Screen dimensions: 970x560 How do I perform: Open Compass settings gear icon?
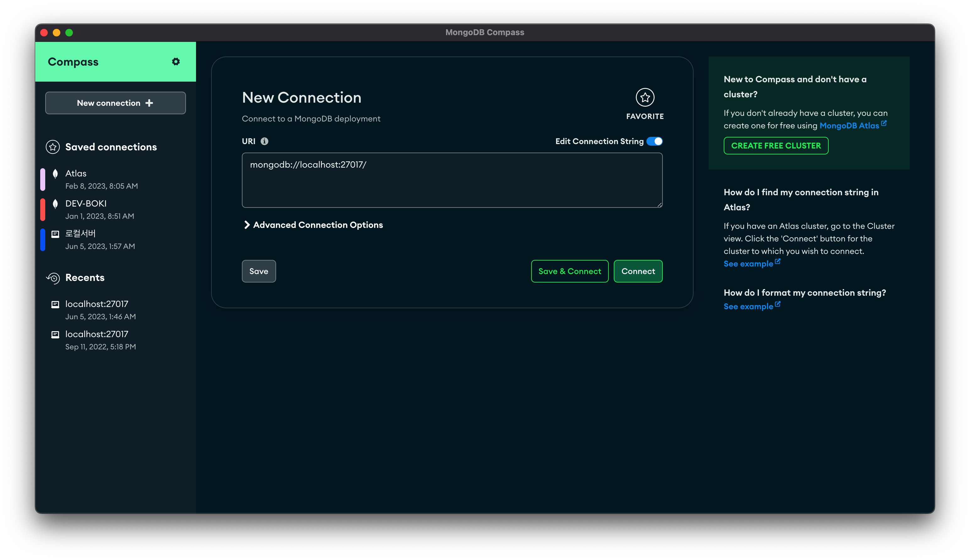pos(176,62)
